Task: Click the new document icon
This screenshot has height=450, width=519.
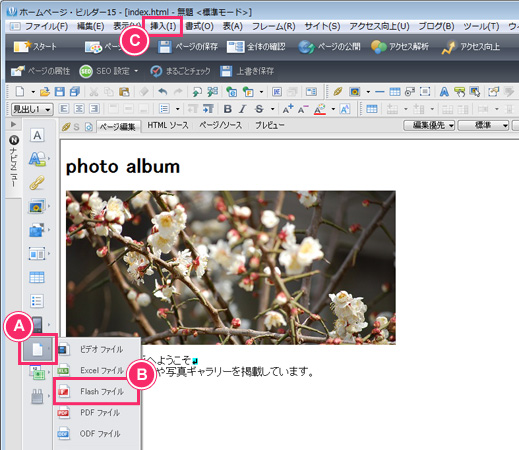Action: [x=20, y=92]
